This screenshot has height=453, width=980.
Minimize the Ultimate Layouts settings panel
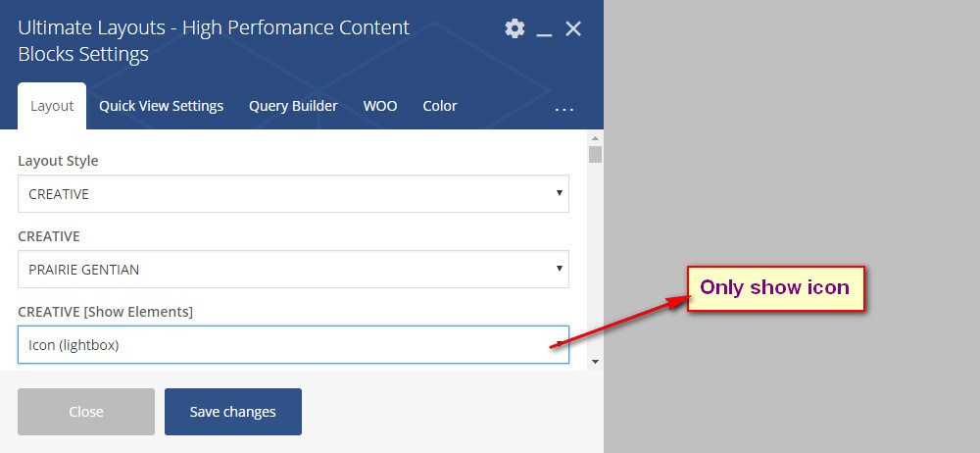pos(545,30)
